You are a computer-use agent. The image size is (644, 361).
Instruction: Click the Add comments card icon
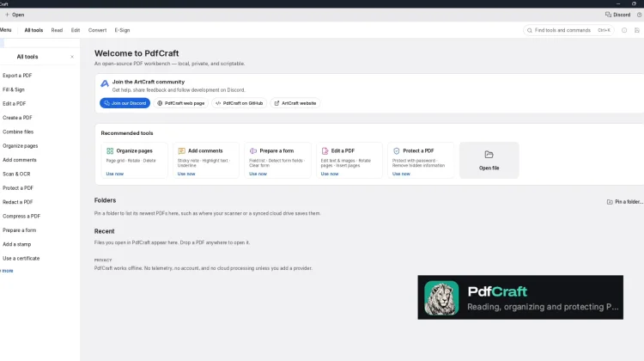point(181,151)
